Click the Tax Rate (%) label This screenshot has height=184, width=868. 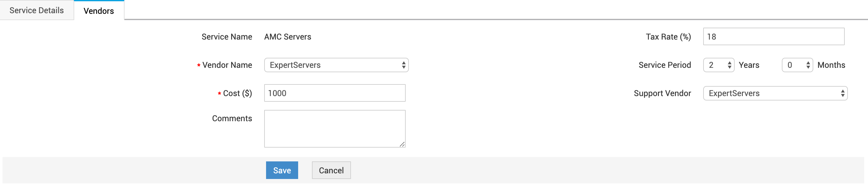pos(668,37)
